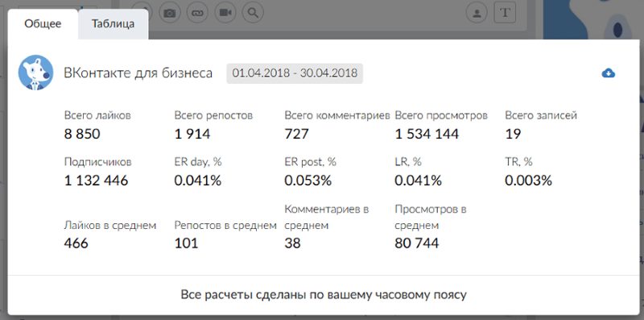
Task: Select the Комментариев в среднем value 38
Action: point(292,243)
